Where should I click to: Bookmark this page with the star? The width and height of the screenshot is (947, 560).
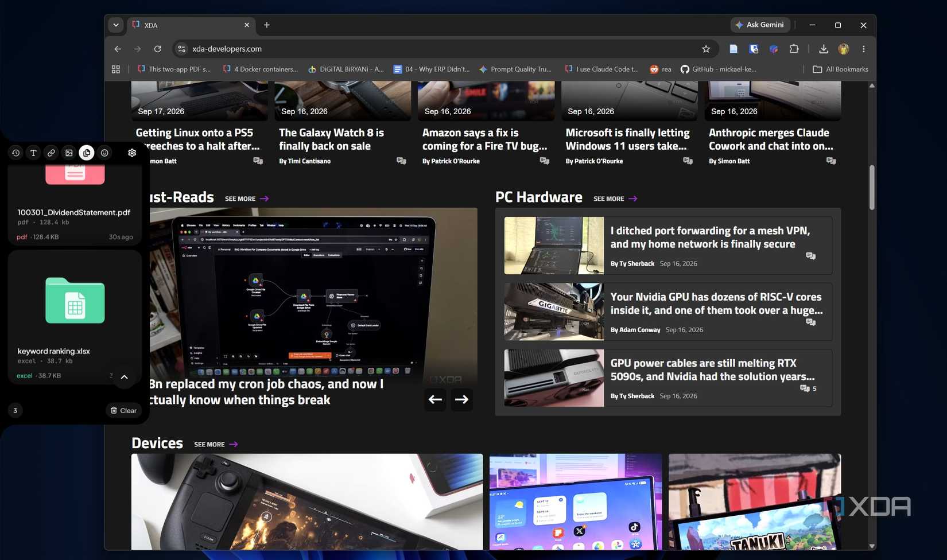click(x=706, y=49)
